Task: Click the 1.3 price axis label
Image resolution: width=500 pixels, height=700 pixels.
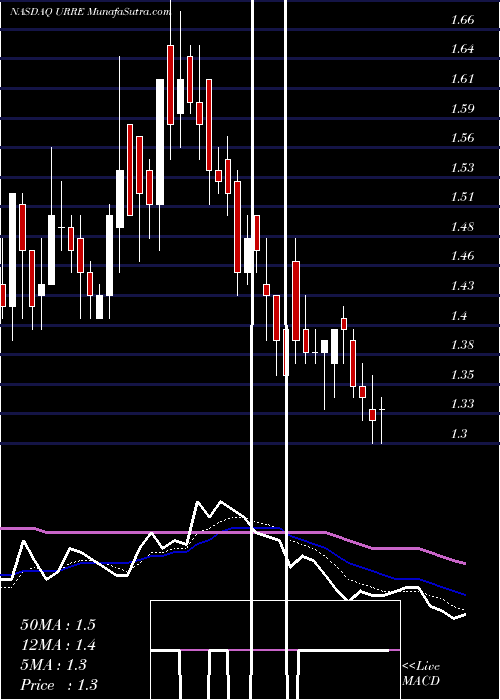Action: (x=459, y=433)
